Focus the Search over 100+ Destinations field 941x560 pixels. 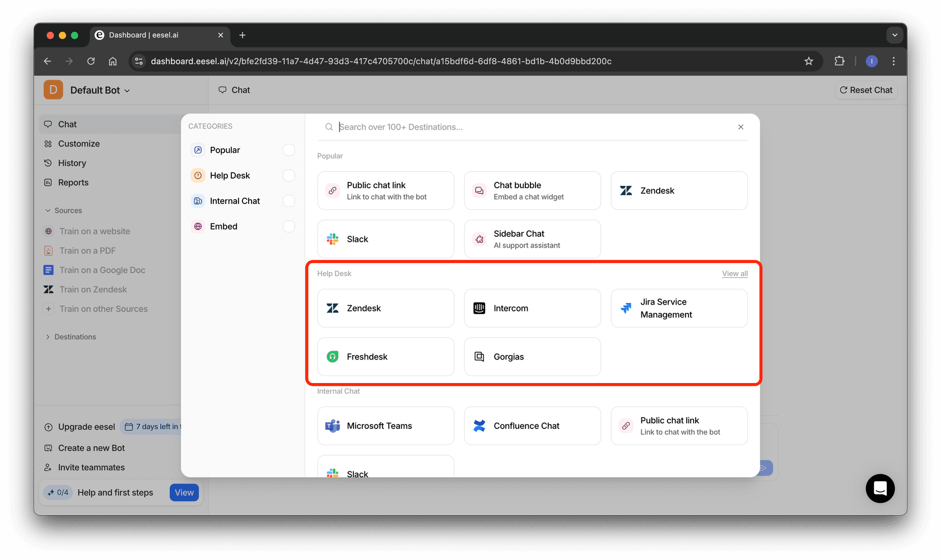(x=532, y=127)
